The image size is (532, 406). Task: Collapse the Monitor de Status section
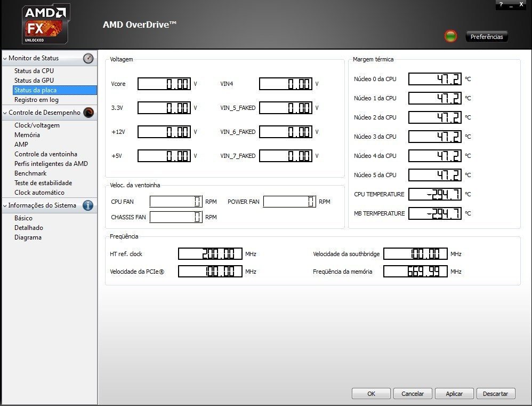tap(5, 58)
